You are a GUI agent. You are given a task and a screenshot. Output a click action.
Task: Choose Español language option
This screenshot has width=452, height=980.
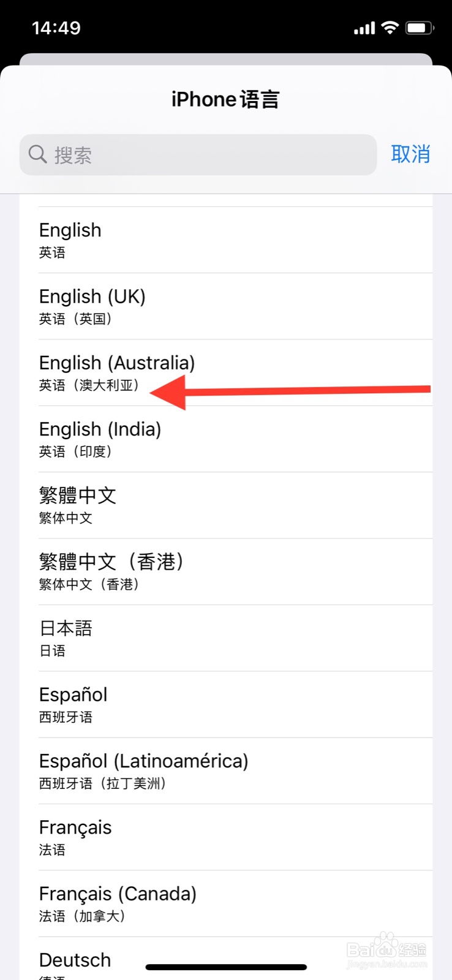pos(225,704)
